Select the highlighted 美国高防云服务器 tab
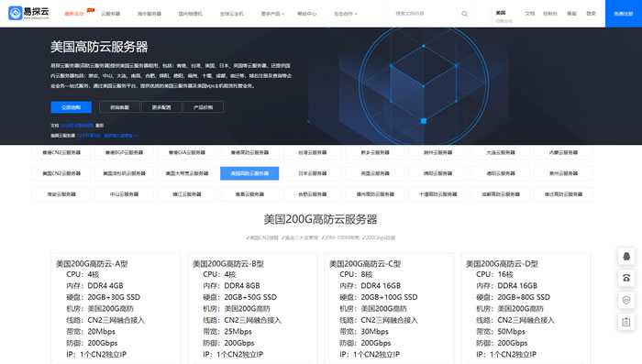 (249, 173)
